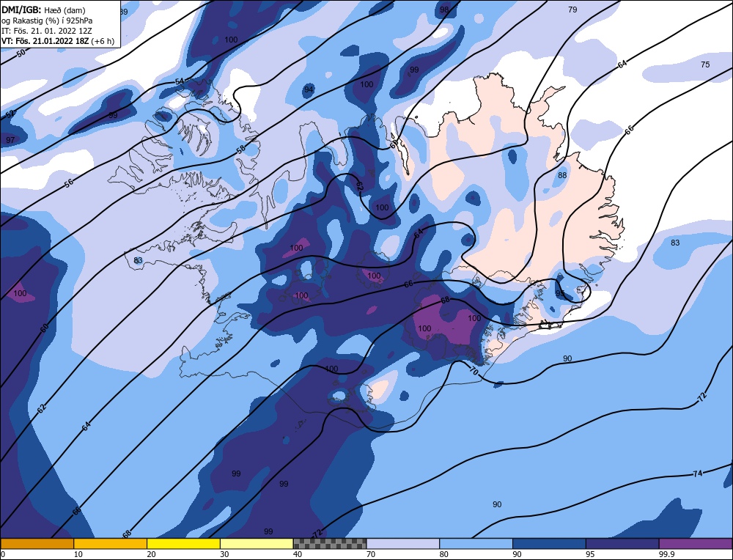Screen dimensions: 733x560
Task: Select the purple above-99.9 legend segment
Action: point(696,543)
